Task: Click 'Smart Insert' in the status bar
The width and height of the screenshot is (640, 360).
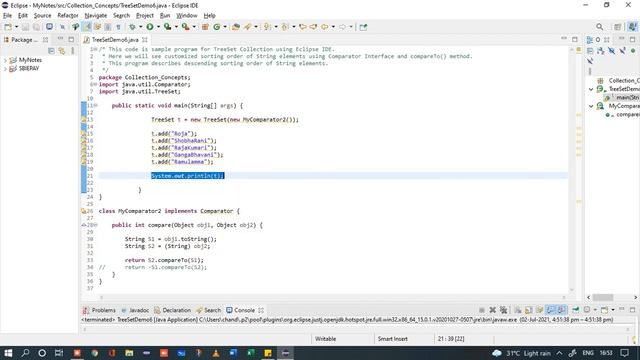Action: pos(392,339)
